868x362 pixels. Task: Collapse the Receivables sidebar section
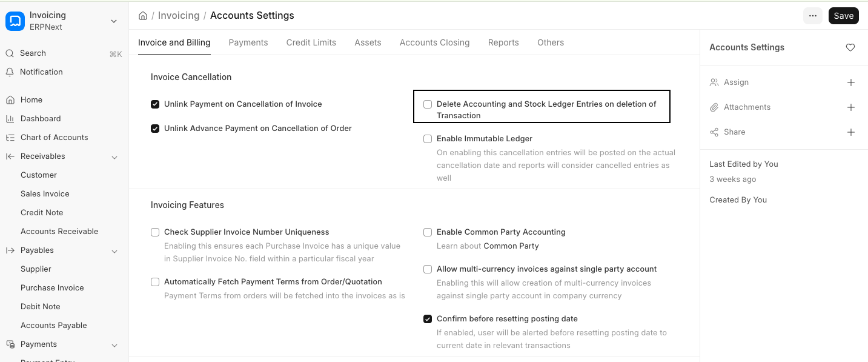[x=114, y=157]
